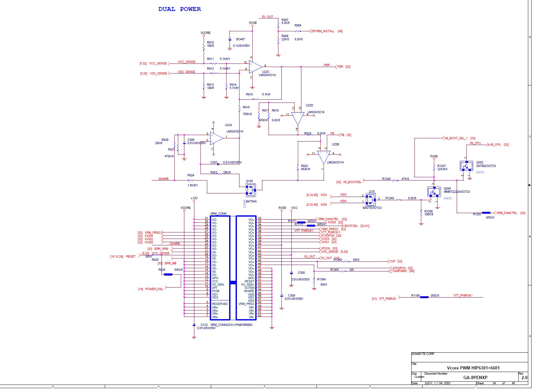Select the Vcore PWM HIP6301+6601 title
Screen dimensions: 536x392
point(473,368)
